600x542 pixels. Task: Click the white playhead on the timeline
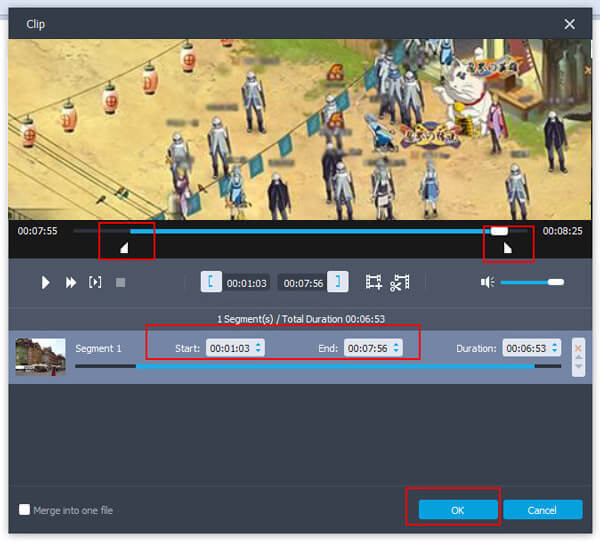499,231
